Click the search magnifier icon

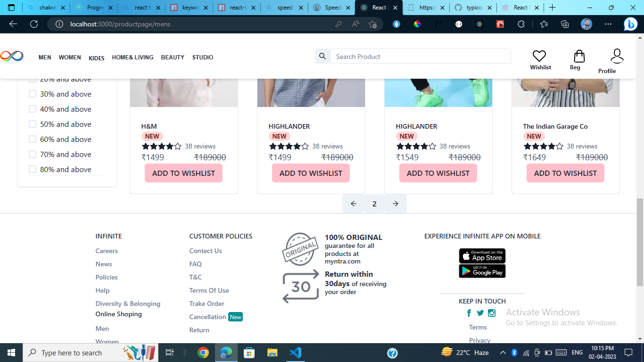click(322, 57)
